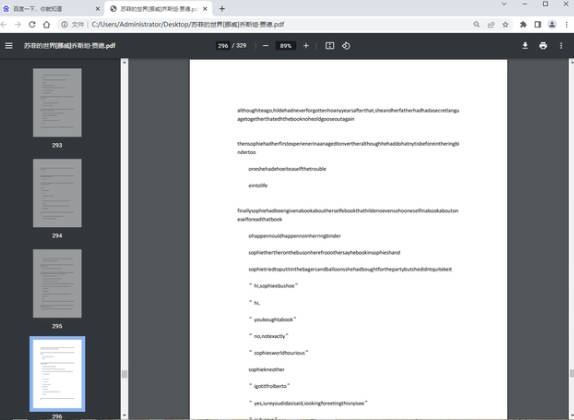Open a new browser tab
The image size is (574, 420).
pyautogui.click(x=222, y=9)
